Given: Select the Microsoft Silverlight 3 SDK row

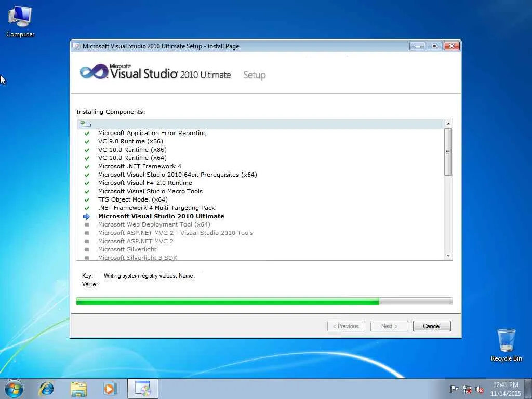Looking at the screenshot, I should 260,258.
